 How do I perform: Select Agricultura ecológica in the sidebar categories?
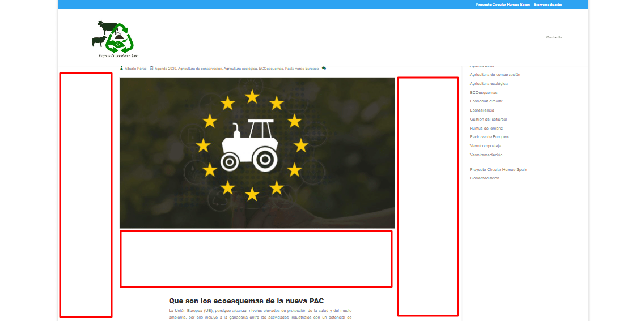(x=489, y=84)
